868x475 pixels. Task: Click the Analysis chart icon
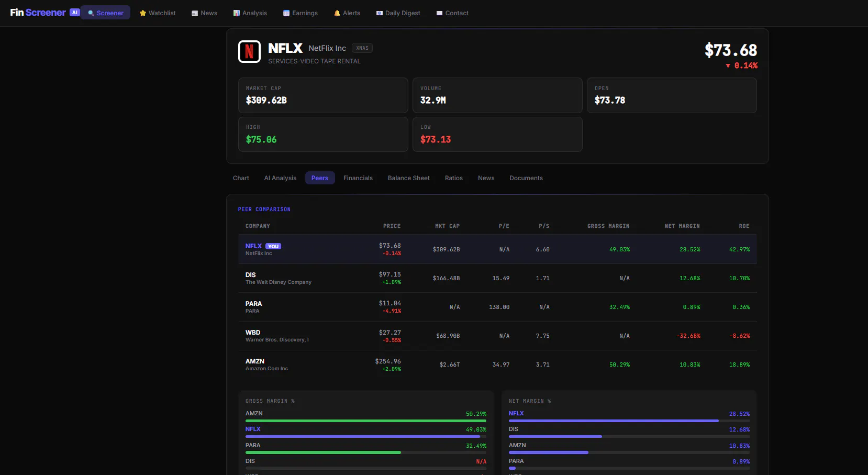pyautogui.click(x=236, y=13)
